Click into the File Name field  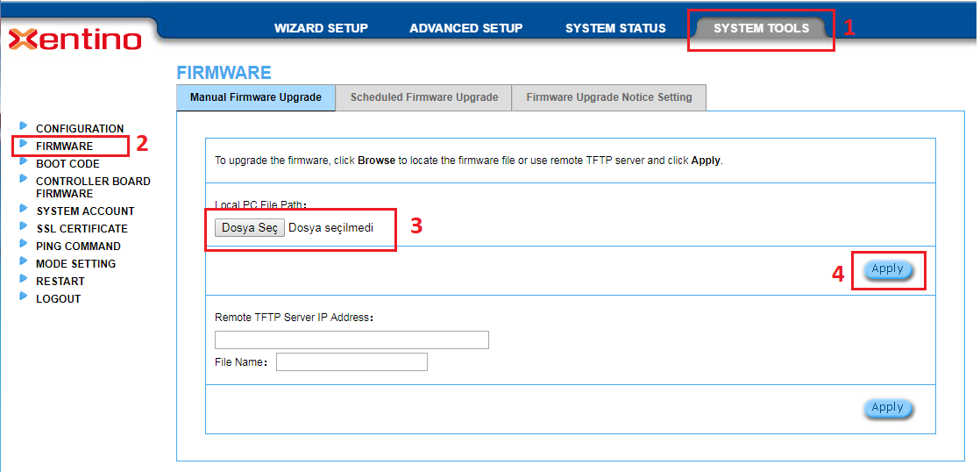point(352,362)
